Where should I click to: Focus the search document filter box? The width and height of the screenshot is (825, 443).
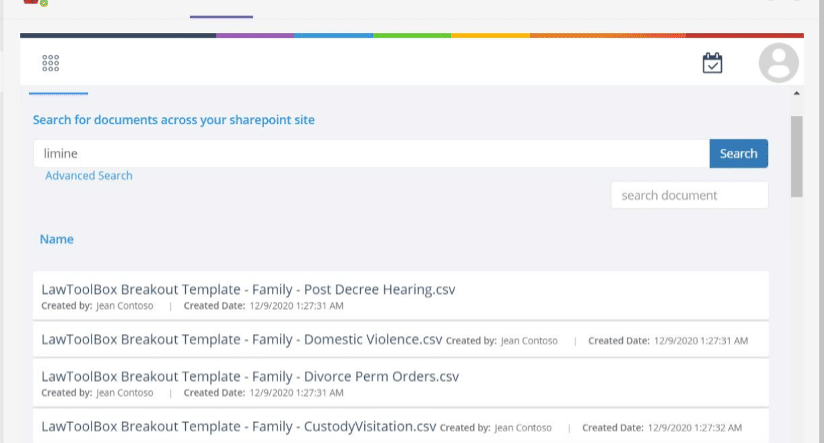click(x=689, y=195)
